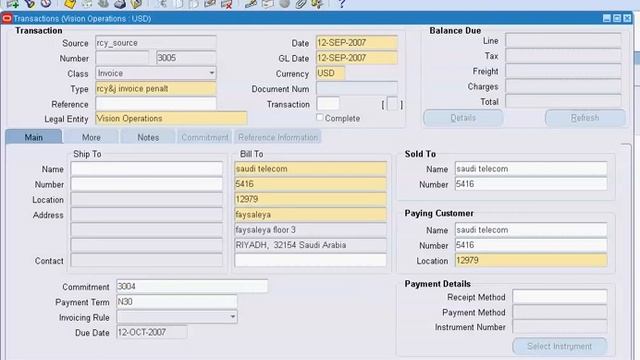
Task: Click the New record toolbar icon
Action: coord(12,4)
